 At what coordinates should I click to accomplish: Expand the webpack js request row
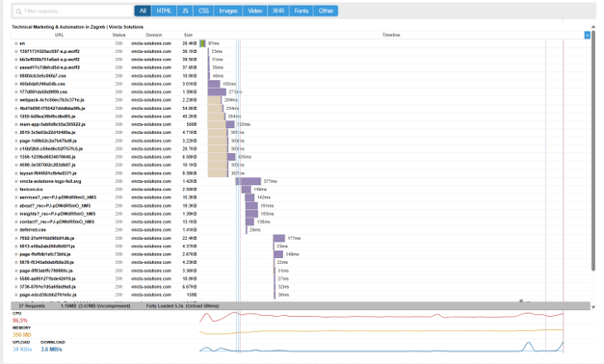pyautogui.click(x=16, y=100)
